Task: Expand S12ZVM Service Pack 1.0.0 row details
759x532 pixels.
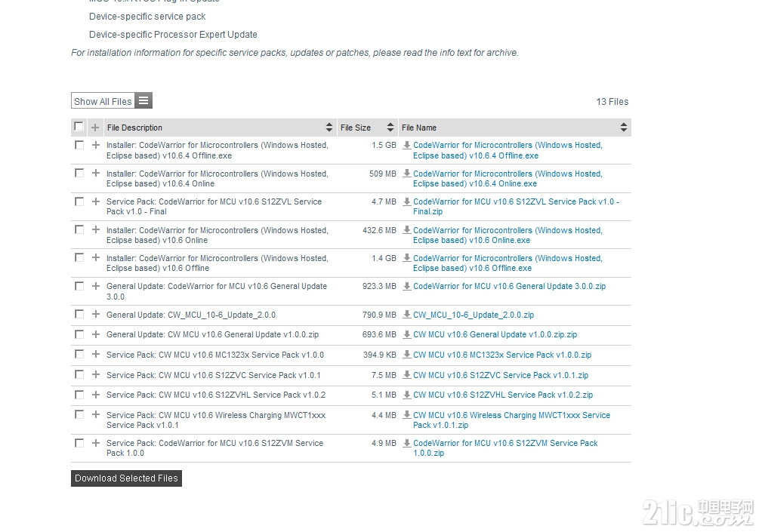Action: click(x=96, y=443)
